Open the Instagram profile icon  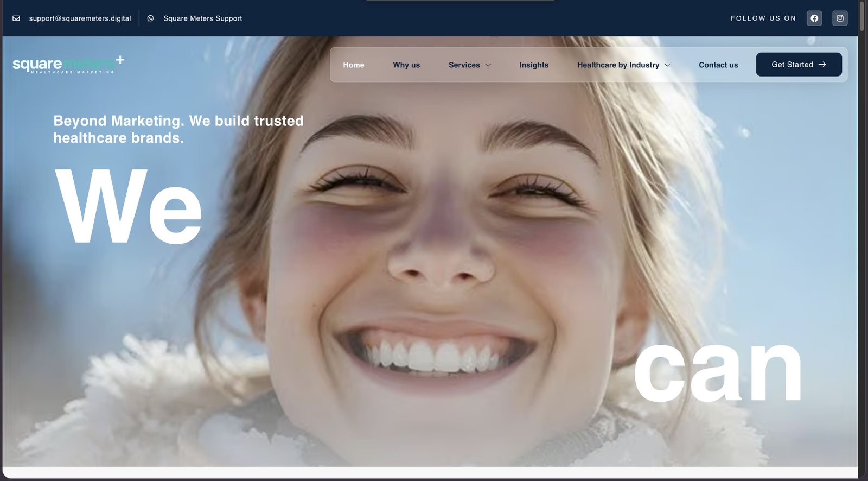[x=840, y=18]
